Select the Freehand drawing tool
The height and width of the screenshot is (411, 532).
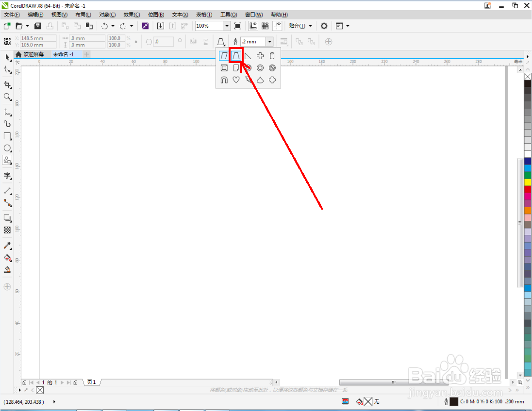click(7, 112)
